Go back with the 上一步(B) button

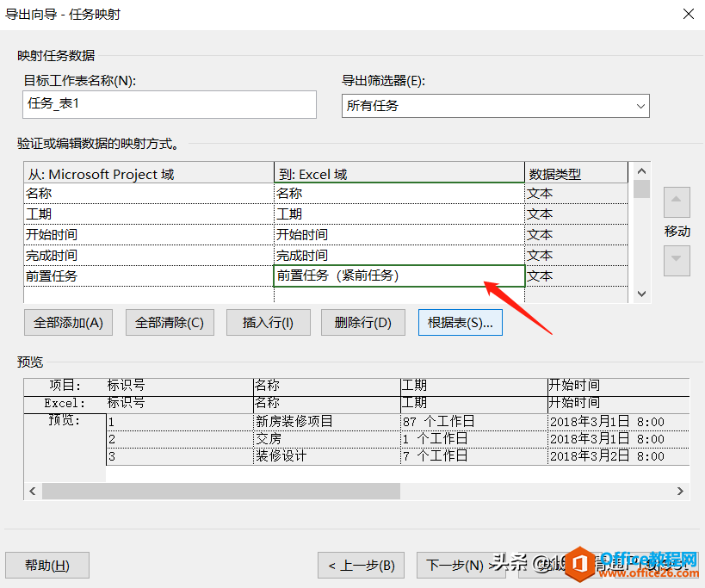tap(361, 566)
